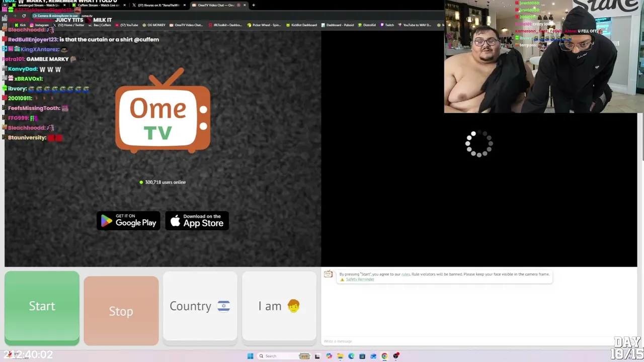The width and height of the screenshot is (644, 362).
Task: Open File Explorer from the taskbar
Action: click(340, 356)
